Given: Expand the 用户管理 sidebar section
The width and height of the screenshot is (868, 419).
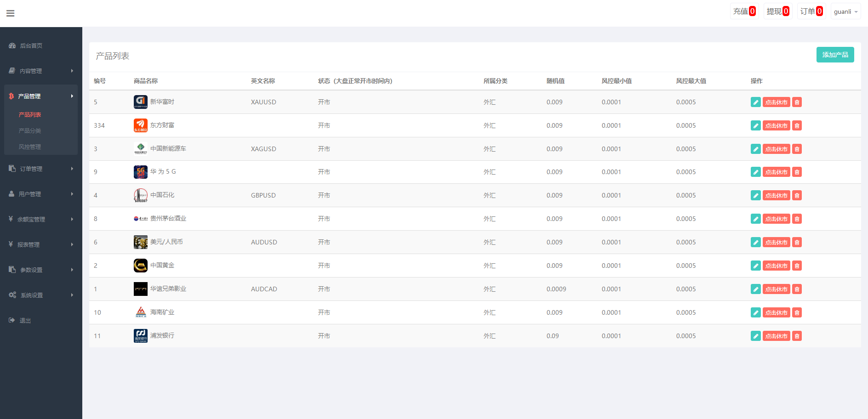Looking at the screenshot, I should 41,194.
